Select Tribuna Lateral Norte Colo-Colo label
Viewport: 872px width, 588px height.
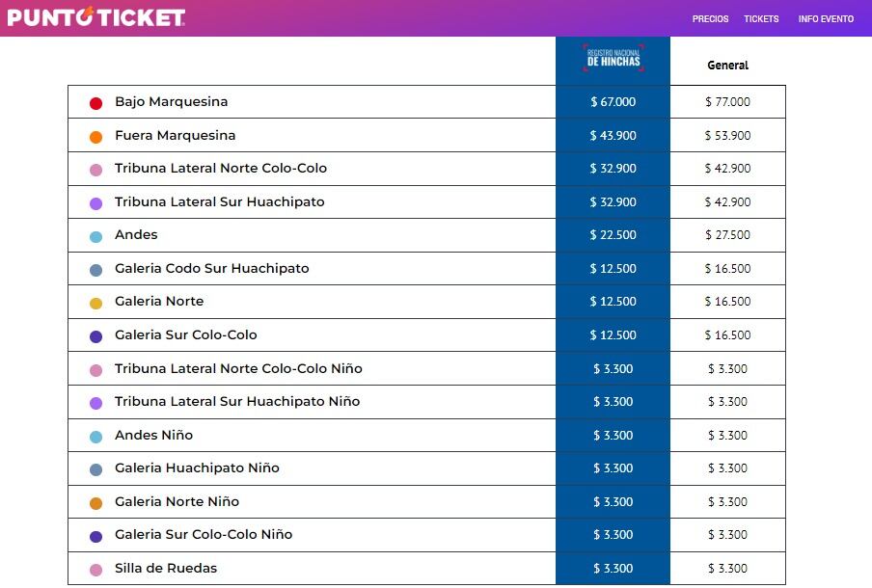tap(221, 168)
